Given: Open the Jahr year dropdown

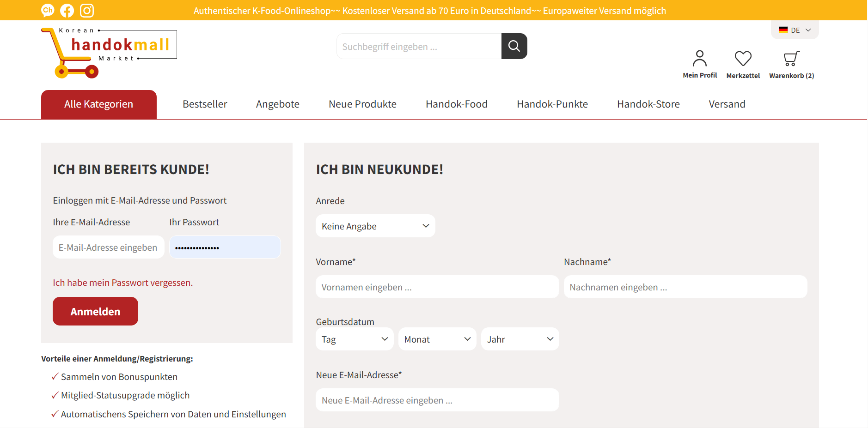Looking at the screenshot, I should (x=520, y=339).
